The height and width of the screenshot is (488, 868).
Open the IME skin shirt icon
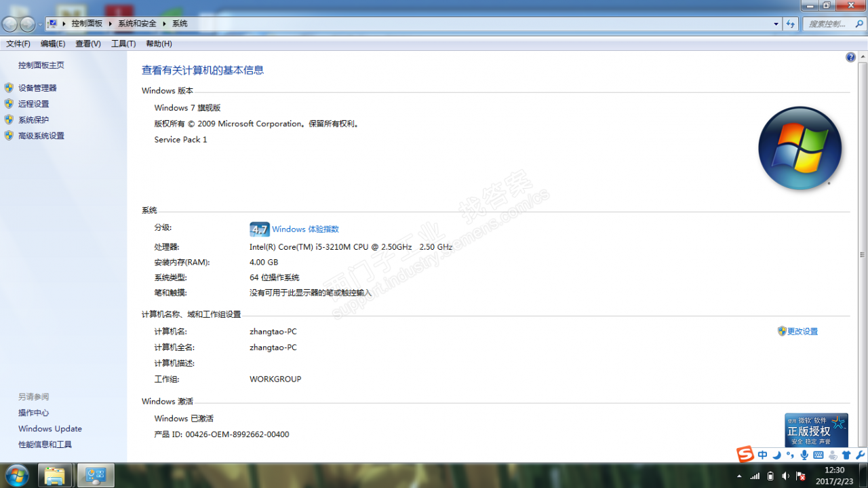(x=846, y=455)
